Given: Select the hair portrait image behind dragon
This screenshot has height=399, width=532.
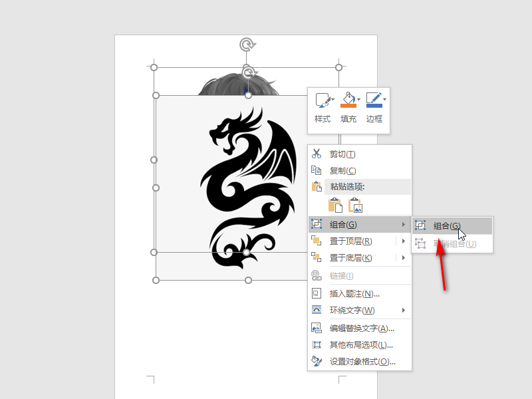Looking at the screenshot, I should coord(238,84).
